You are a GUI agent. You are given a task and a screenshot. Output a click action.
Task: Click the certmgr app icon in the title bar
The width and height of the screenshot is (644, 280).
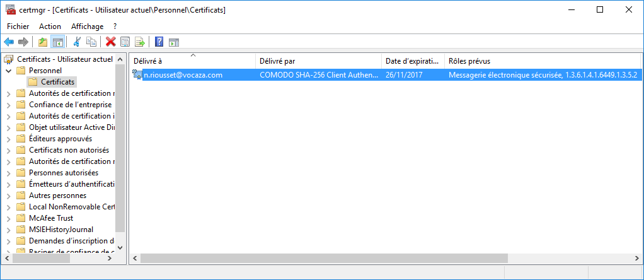pyautogui.click(x=11, y=10)
